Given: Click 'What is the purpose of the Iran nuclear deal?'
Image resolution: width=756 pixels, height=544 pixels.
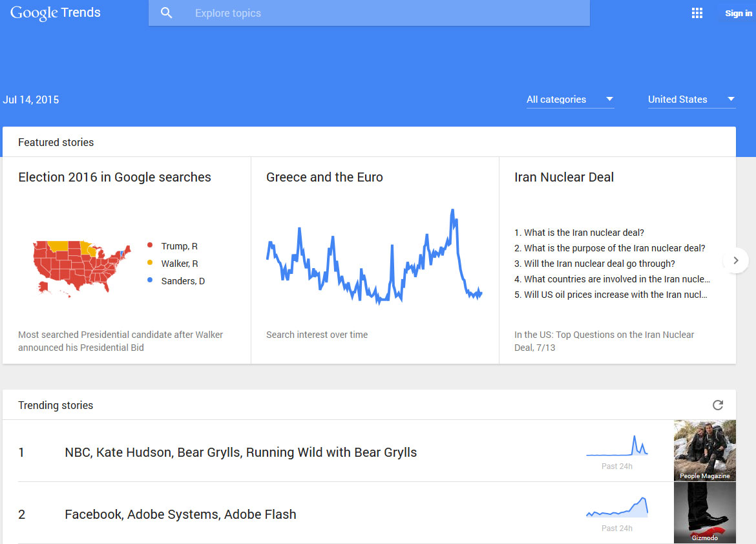Looking at the screenshot, I should click(x=609, y=248).
